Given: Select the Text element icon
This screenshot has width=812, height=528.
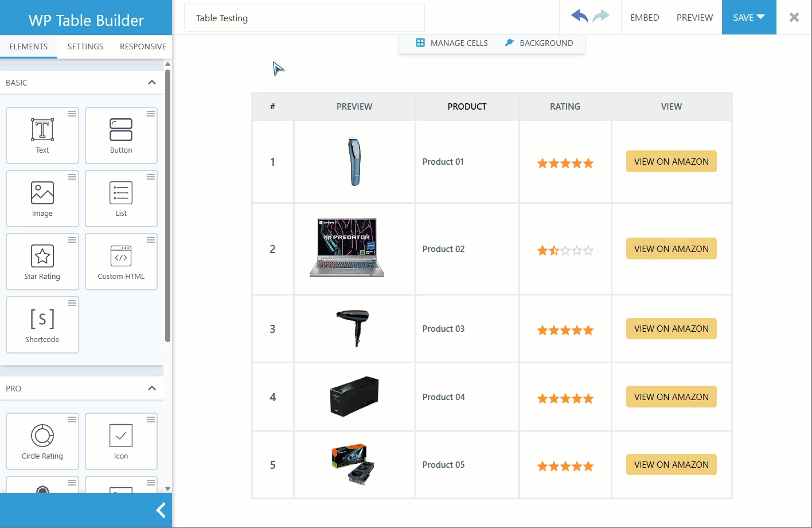Looking at the screenshot, I should point(42,130).
